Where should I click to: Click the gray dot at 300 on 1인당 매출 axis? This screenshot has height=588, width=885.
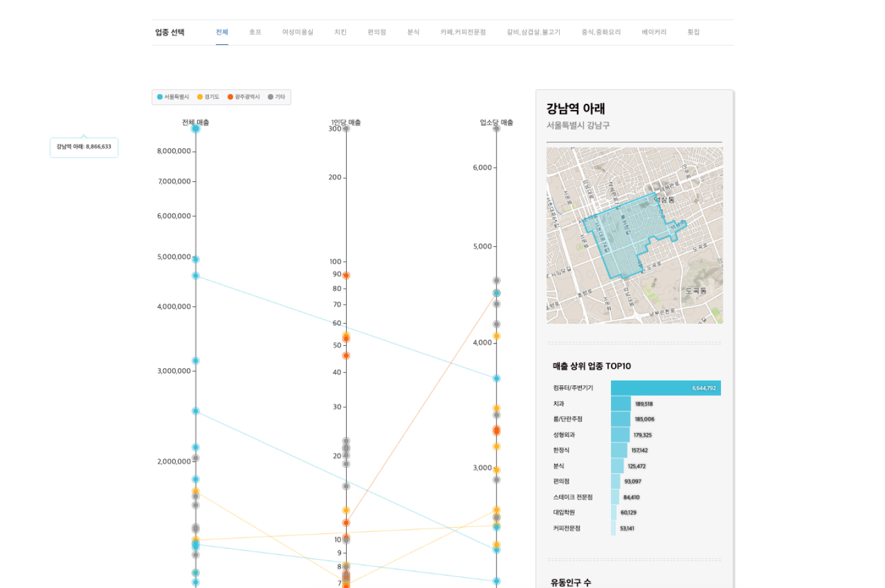coord(346,129)
